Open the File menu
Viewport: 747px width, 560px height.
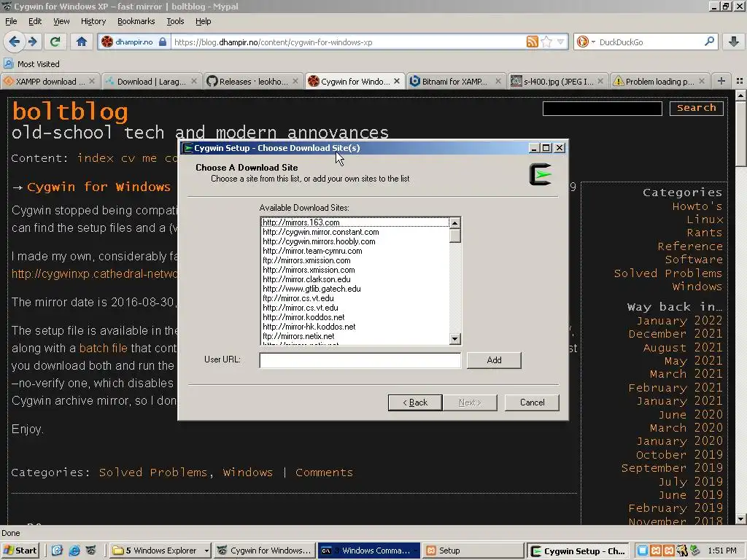pyautogui.click(x=11, y=21)
